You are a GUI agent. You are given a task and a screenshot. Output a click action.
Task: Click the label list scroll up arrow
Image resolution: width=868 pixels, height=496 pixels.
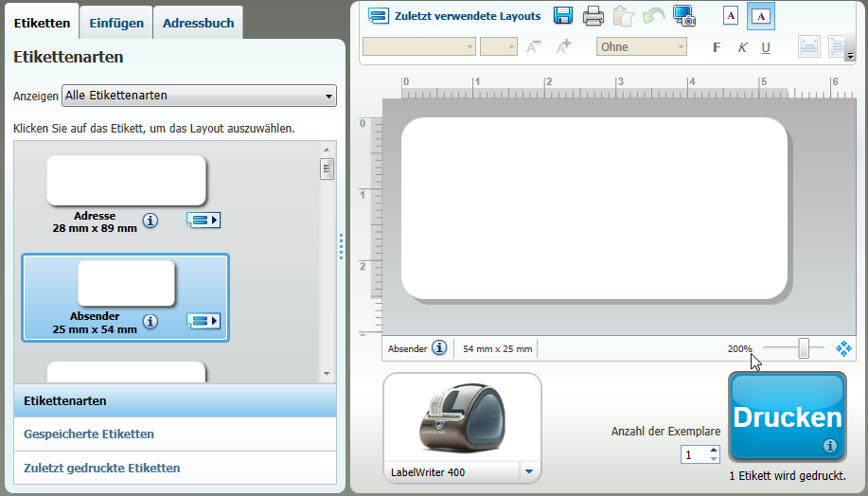point(327,150)
